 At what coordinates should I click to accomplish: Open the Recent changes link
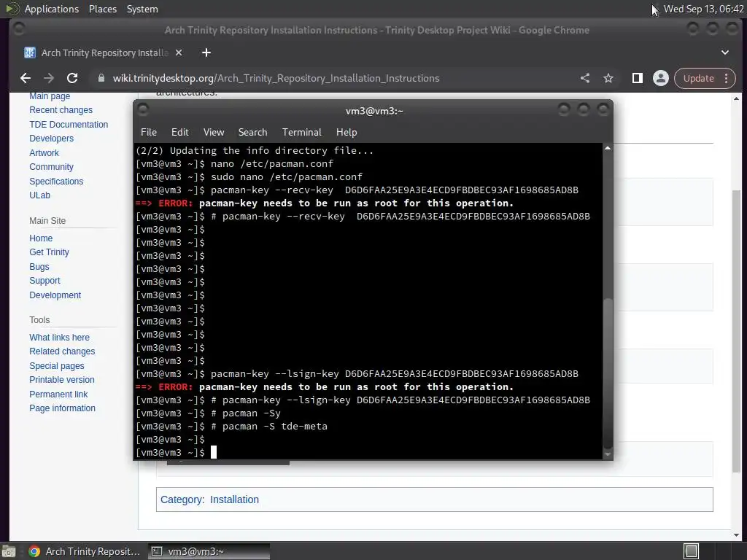pyautogui.click(x=61, y=110)
